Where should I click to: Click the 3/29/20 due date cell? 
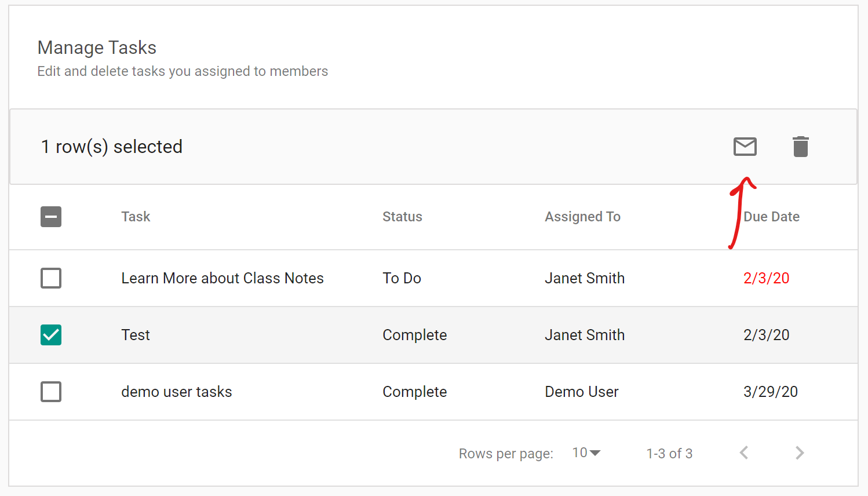(770, 392)
